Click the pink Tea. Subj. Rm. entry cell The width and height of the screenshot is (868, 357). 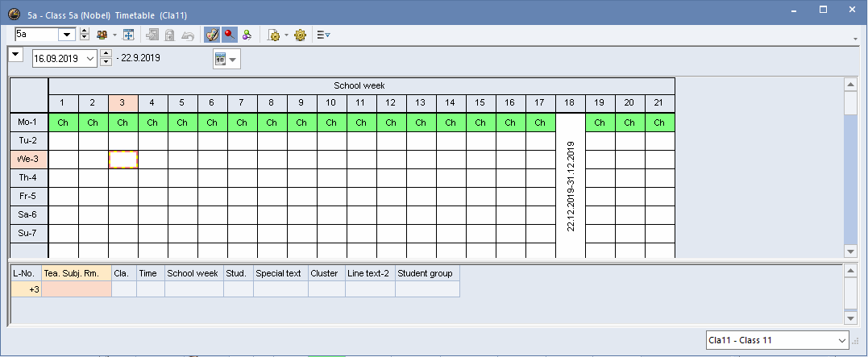click(77, 289)
